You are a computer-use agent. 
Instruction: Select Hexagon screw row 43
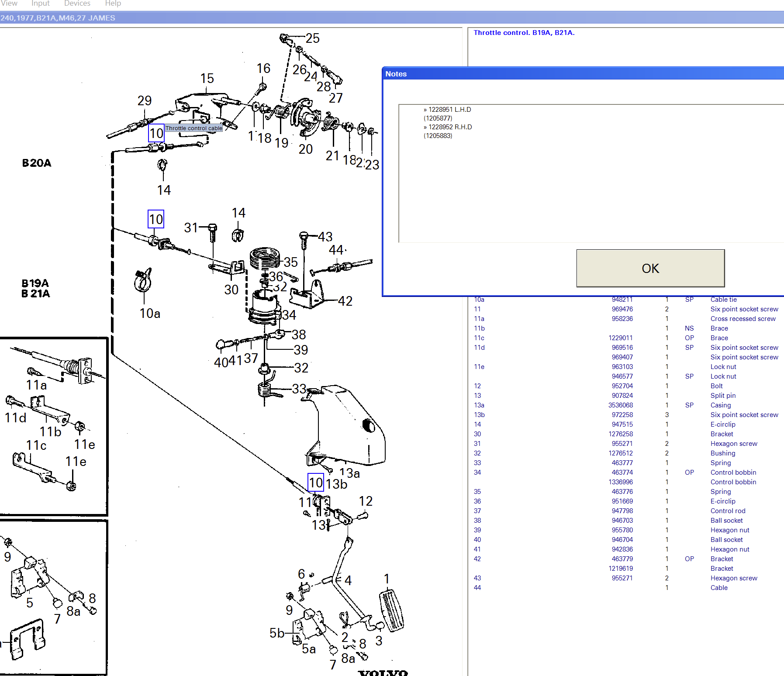pyautogui.click(x=626, y=578)
